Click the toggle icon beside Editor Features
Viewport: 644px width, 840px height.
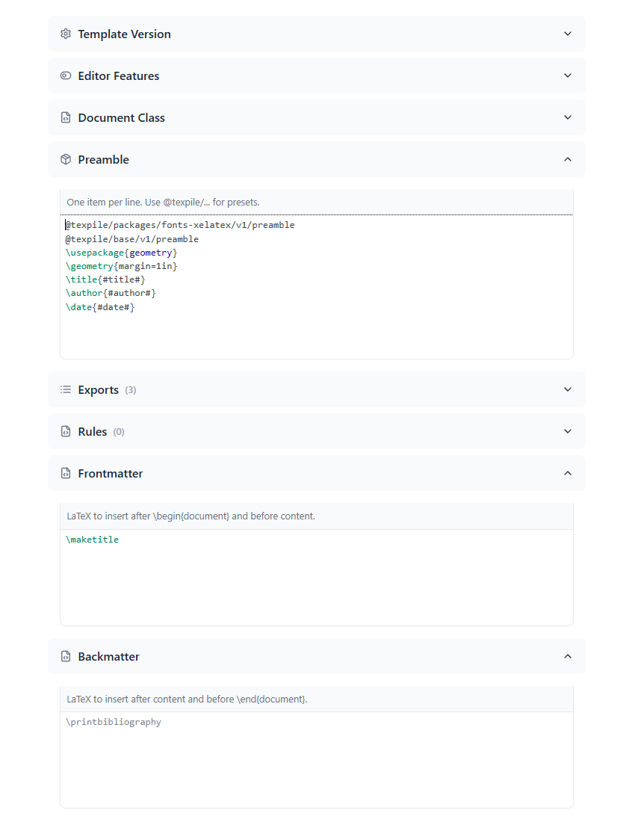coord(66,75)
